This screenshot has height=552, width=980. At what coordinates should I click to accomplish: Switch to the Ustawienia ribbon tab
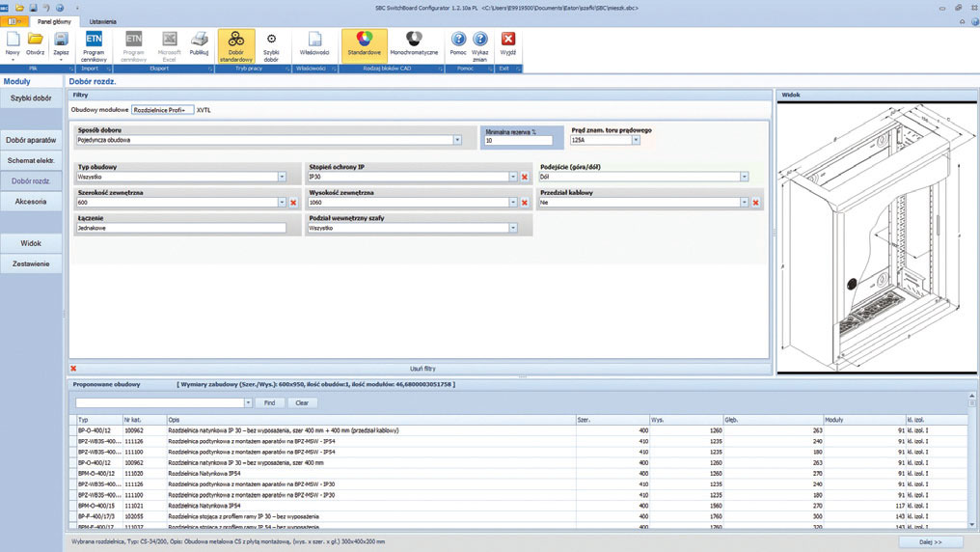[102, 22]
